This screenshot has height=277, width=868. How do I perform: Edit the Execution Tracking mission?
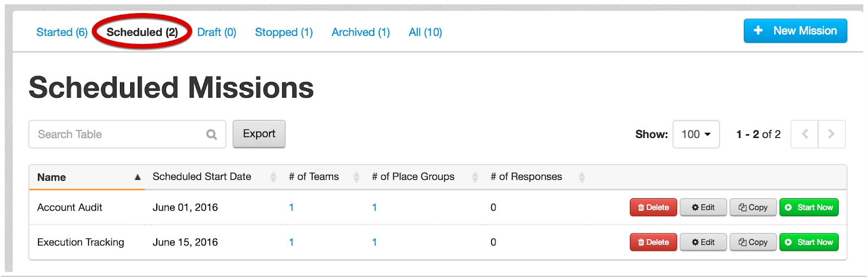click(703, 242)
